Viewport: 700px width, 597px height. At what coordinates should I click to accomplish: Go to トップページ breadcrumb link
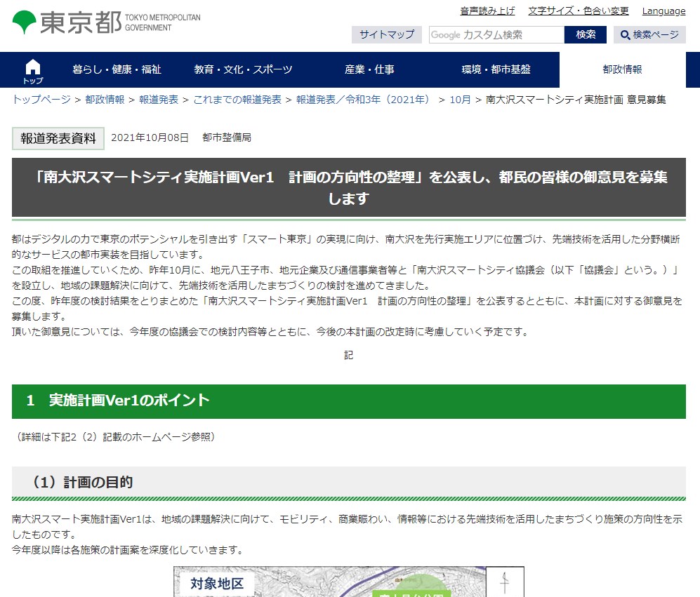[x=41, y=100]
